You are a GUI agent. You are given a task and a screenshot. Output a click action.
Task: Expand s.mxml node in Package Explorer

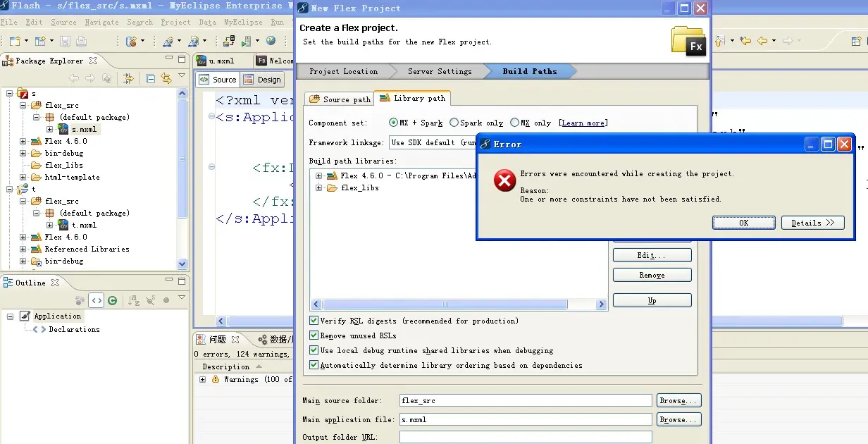(x=49, y=129)
